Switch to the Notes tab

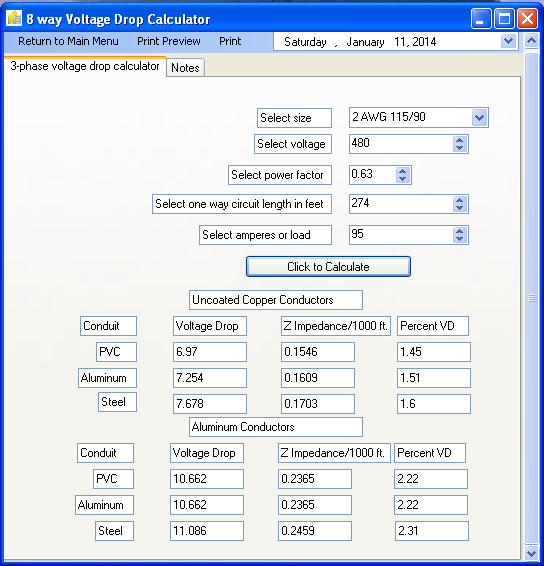(x=185, y=68)
